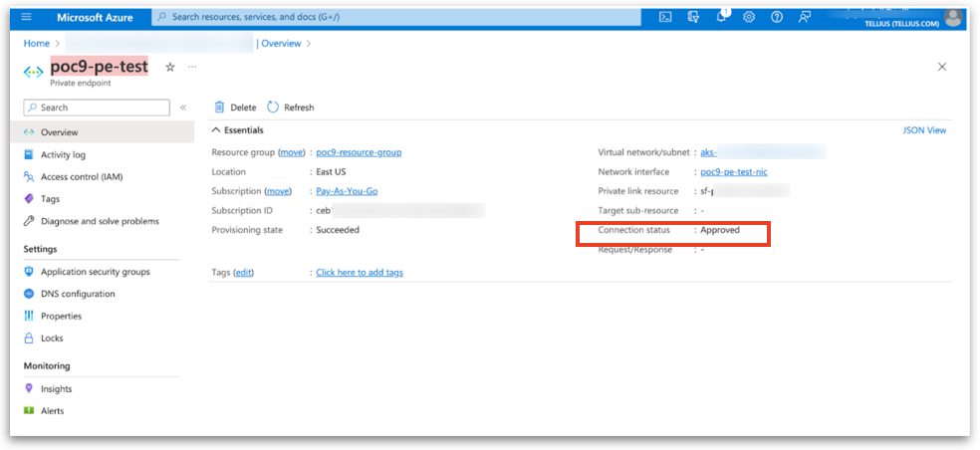Open the more options ellipsis beside title
Screen dimensions: 980x450
tap(192, 67)
